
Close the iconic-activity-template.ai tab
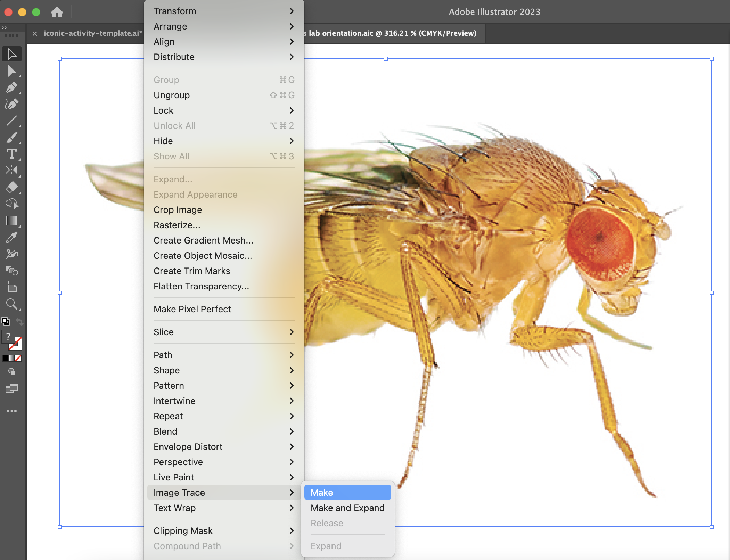tap(35, 34)
